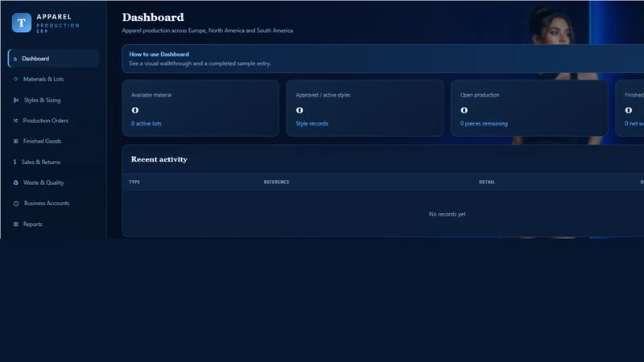Select the Available material card
Image resolution: width=644 pixels, height=362 pixels.
pos(200,108)
